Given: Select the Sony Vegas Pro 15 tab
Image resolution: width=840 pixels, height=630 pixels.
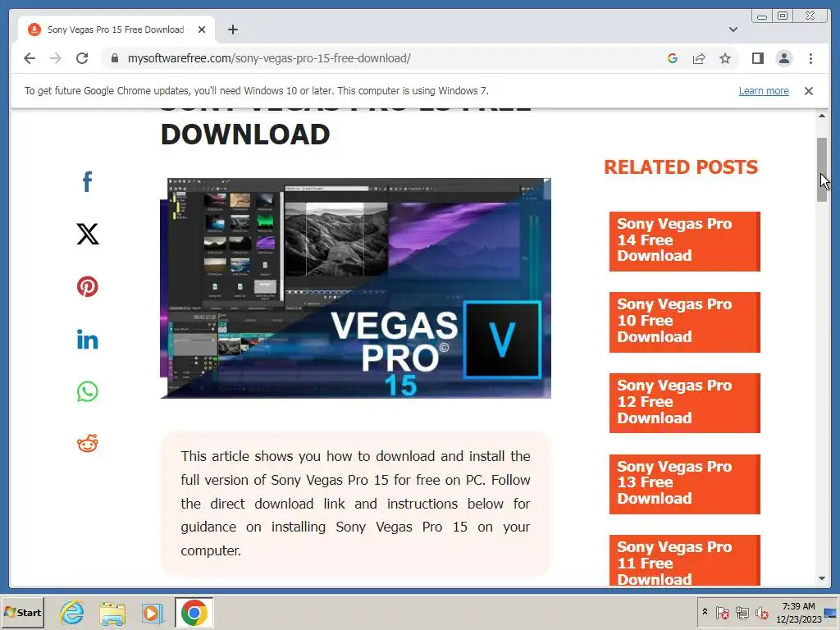Looking at the screenshot, I should [x=116, y=30].
